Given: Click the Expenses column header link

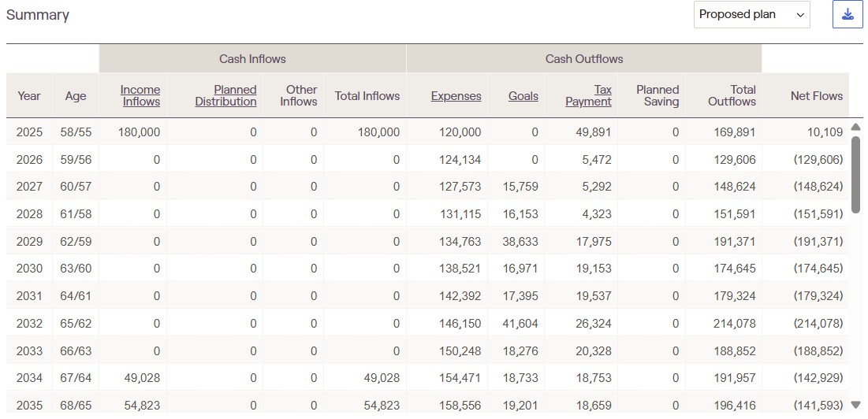Looking at the screenshot, I should click(456, 96).
